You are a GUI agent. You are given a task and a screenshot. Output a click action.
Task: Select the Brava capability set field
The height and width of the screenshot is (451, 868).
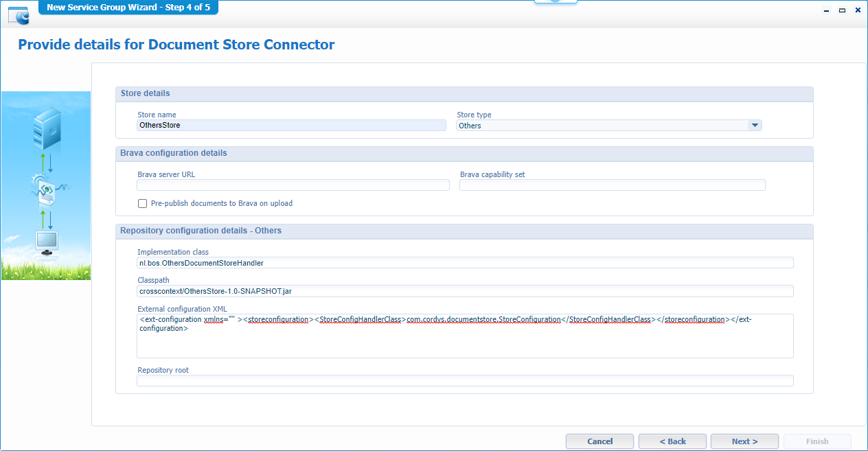(x=612, y=185)
